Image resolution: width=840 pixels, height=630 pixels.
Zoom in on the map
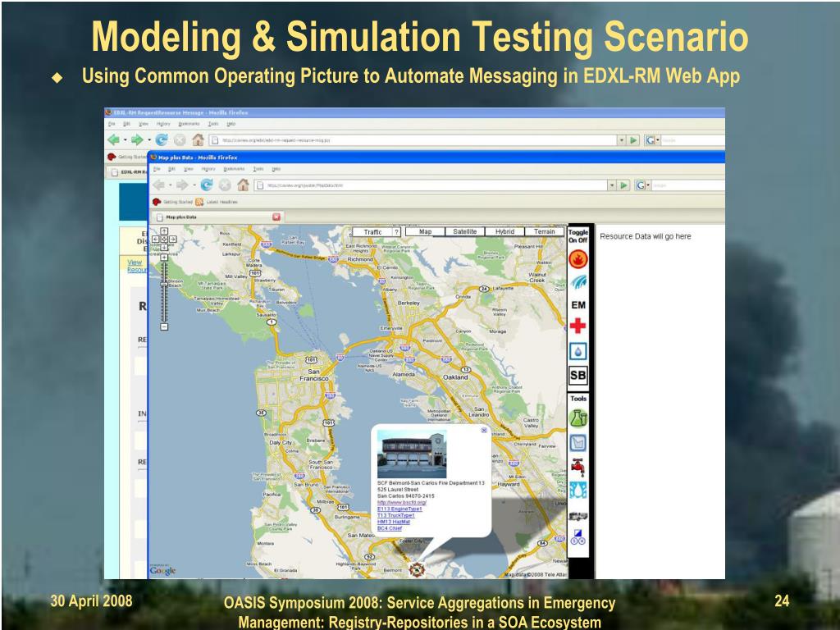coord(164,257)
